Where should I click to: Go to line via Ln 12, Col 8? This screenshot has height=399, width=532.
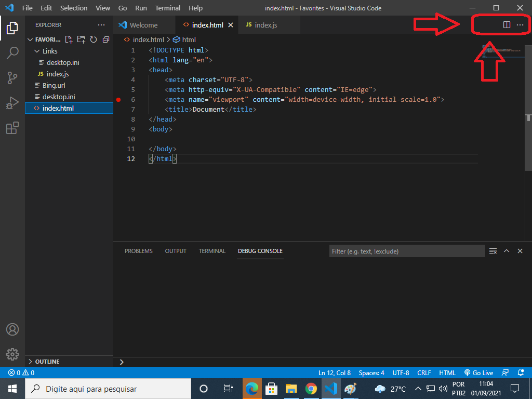335,373
